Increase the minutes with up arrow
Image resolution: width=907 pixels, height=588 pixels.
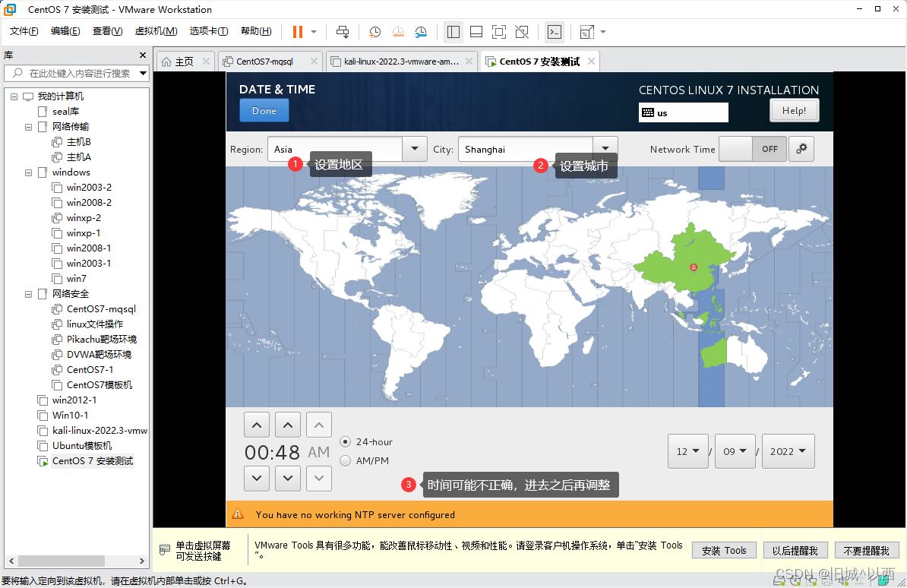click(287, 425)
